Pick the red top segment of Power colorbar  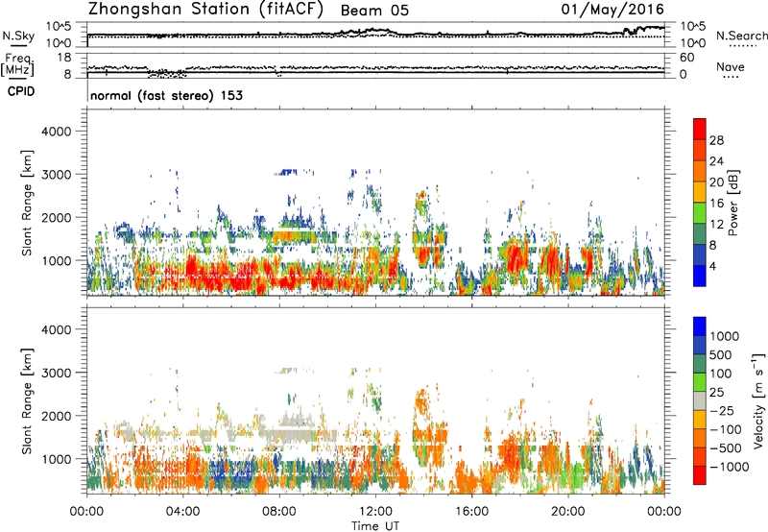tap(700, 130)
